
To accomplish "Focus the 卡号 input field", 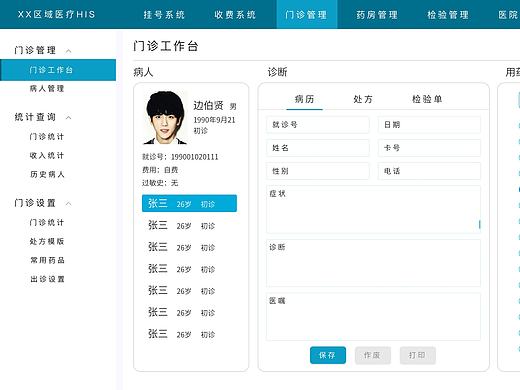I will 429,148.
